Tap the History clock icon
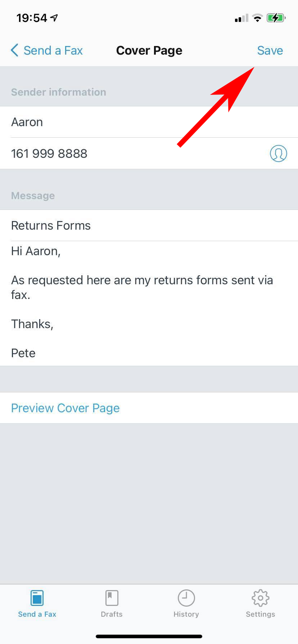 point(186,598)
